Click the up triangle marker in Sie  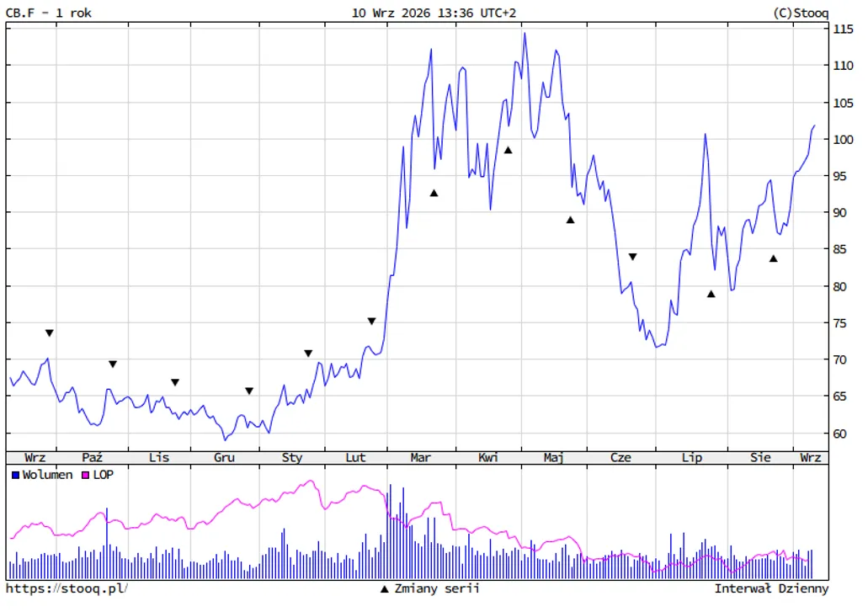774,258
